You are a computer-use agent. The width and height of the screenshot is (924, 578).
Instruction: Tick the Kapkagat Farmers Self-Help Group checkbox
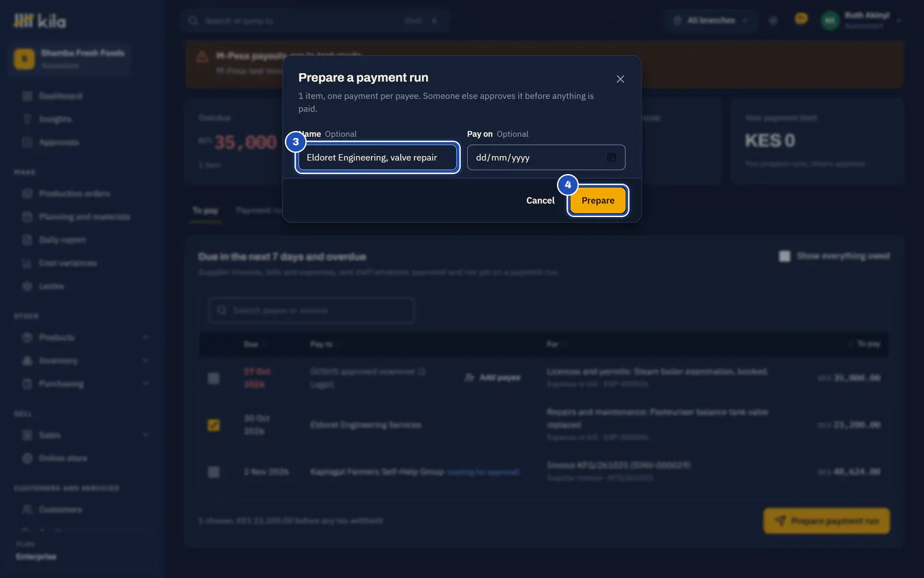tap(214, 472)
